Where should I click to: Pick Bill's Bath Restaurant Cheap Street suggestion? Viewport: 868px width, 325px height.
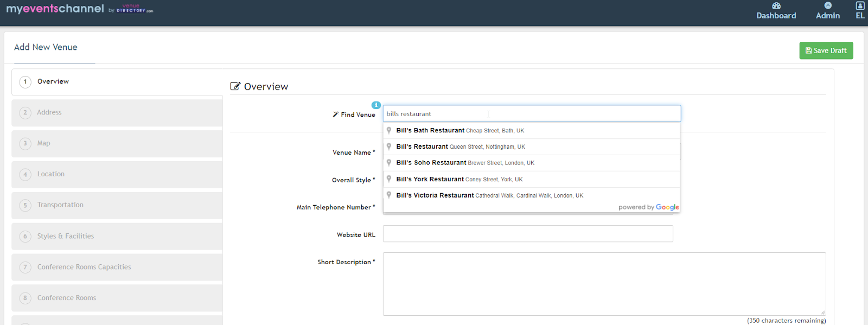pos(532,130)
